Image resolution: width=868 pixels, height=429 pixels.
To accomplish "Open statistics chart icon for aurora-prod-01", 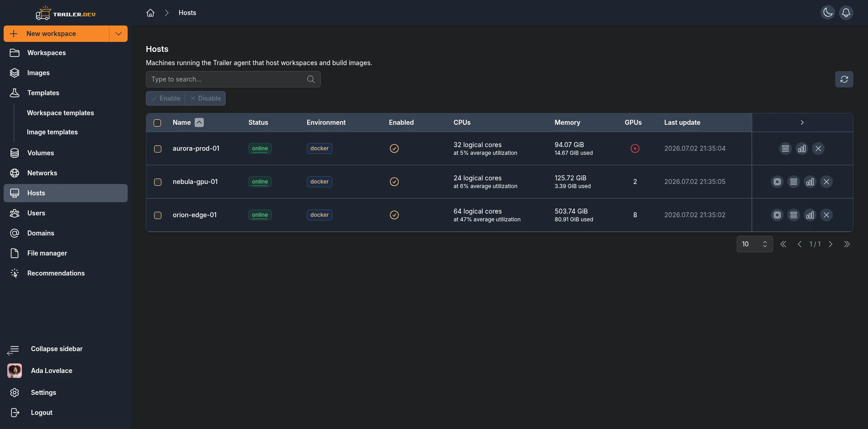I will (x=802, y=148).
